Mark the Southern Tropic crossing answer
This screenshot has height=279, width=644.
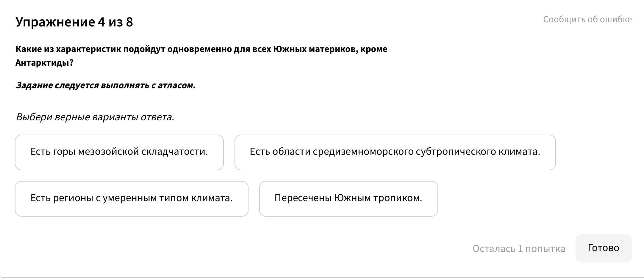[x=348, y=198]
